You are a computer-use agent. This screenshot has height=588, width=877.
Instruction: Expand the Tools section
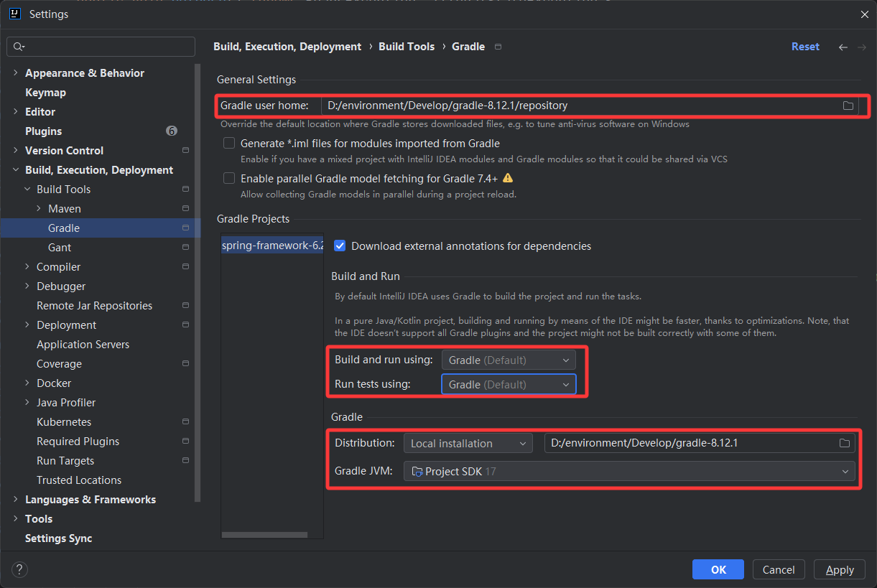pos(16,519)
